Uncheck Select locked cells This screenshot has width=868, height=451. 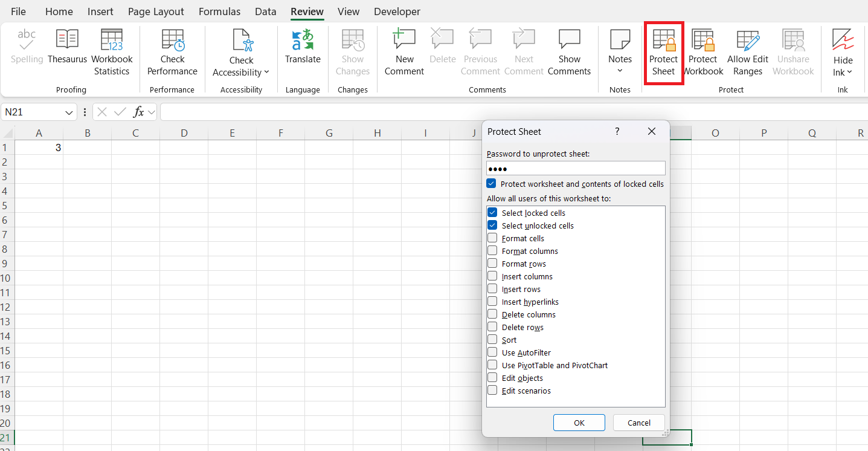[492, 213]
